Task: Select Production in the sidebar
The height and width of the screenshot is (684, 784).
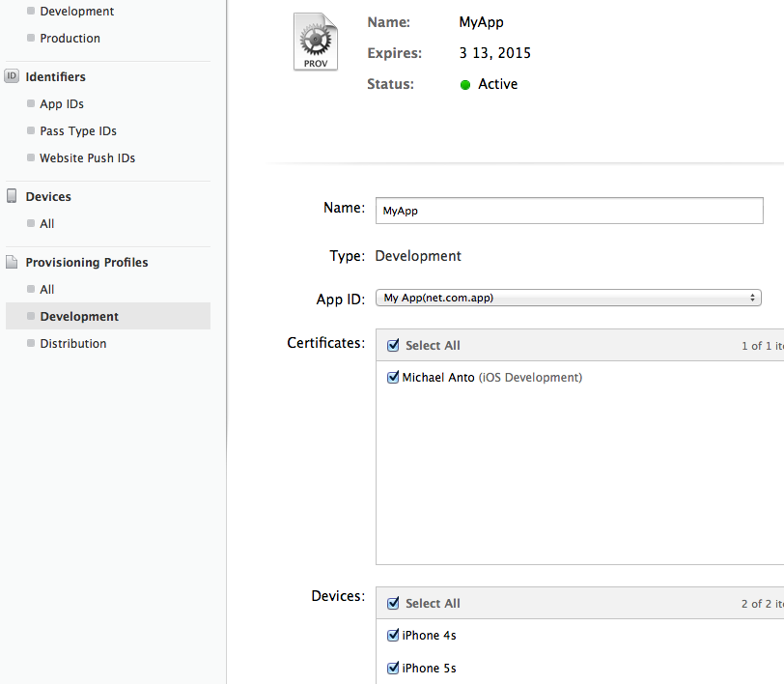Action: pyautogui.click(x=70, y=39)
